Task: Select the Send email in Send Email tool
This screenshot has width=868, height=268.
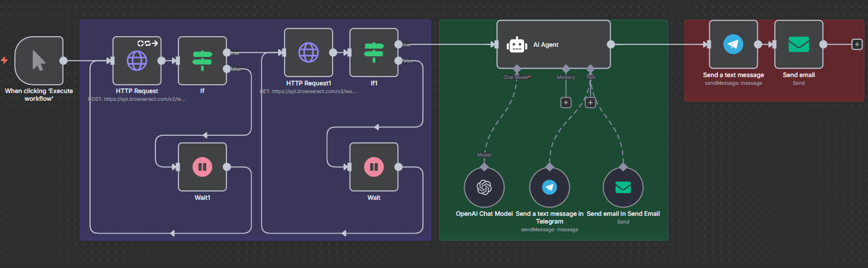Action: tap(623, 187)
